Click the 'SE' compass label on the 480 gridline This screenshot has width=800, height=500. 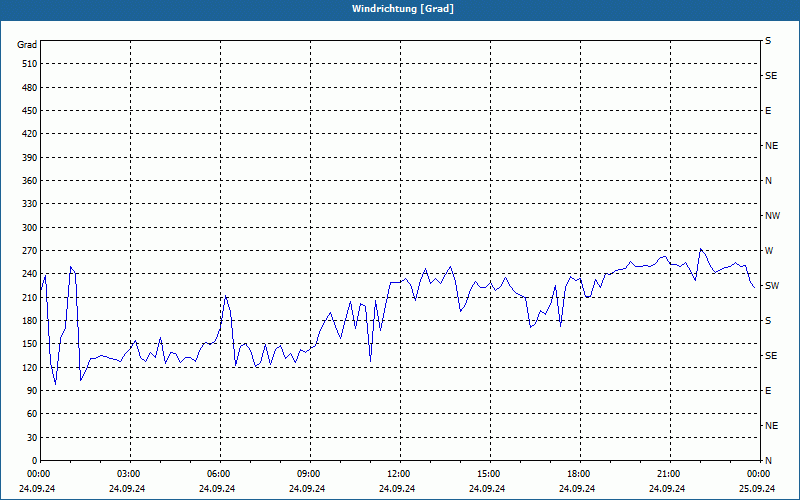click(x=771, y=76)
